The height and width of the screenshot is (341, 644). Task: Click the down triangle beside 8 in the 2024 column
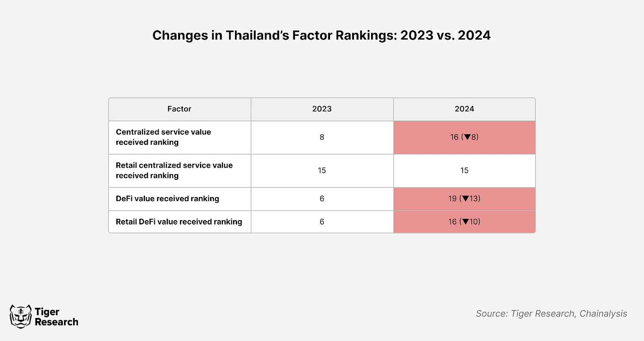[x=467, y=137]
